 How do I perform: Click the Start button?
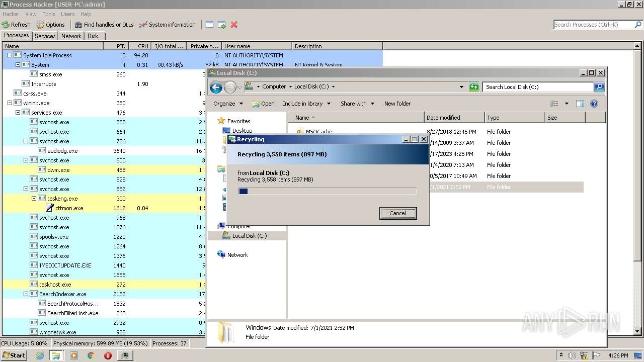[14, 355]
